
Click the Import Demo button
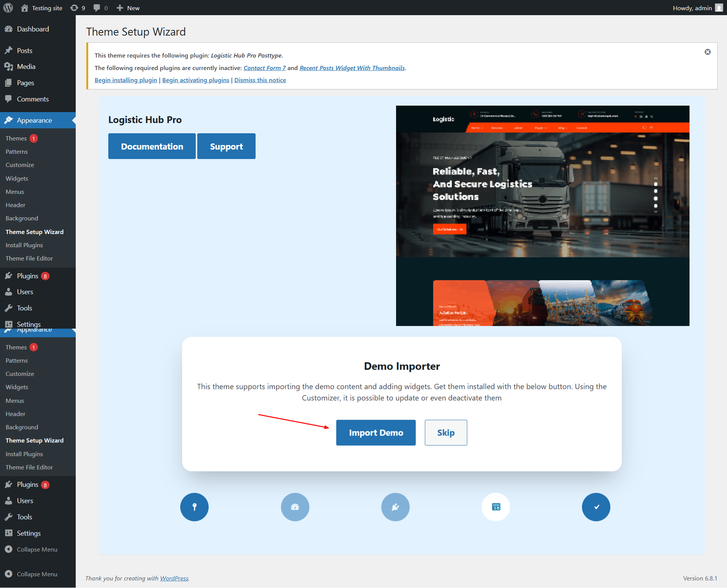[x=376, y=433]
